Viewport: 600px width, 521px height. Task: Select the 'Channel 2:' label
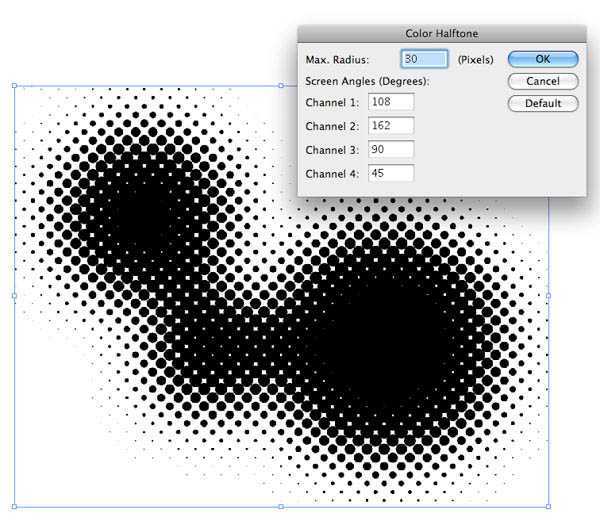pyautogui.click(x=332, y=127)
